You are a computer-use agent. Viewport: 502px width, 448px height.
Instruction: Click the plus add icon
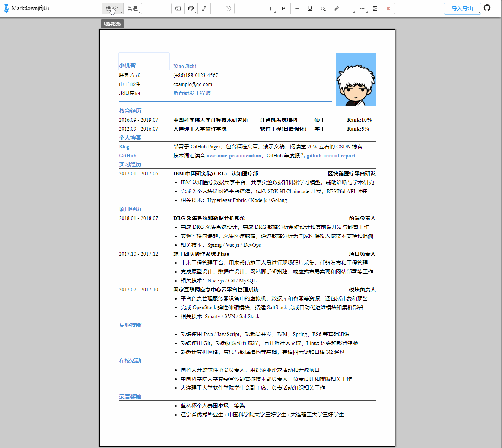[x=216, y=9]
